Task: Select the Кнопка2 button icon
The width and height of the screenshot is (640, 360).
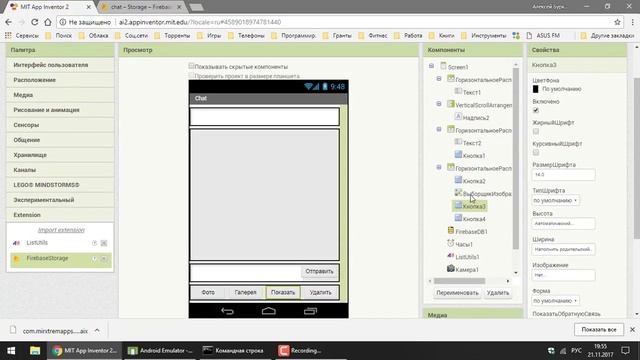Action: click(458, 180)
